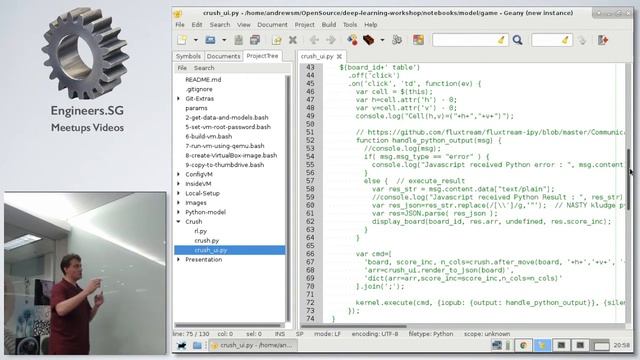Open the recent files dropdown arrow
Viewport: 640px width, 360px height.
coord(224,40)
